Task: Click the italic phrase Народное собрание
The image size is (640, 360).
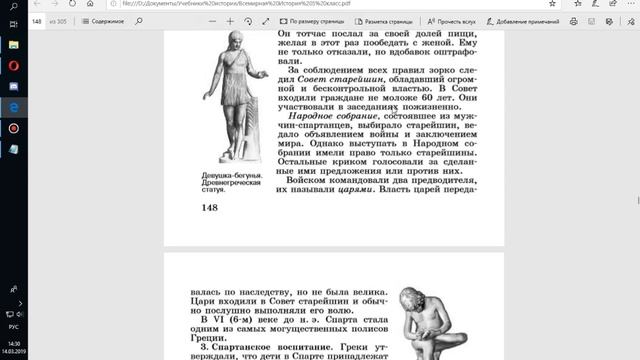Action: point(333,116)
